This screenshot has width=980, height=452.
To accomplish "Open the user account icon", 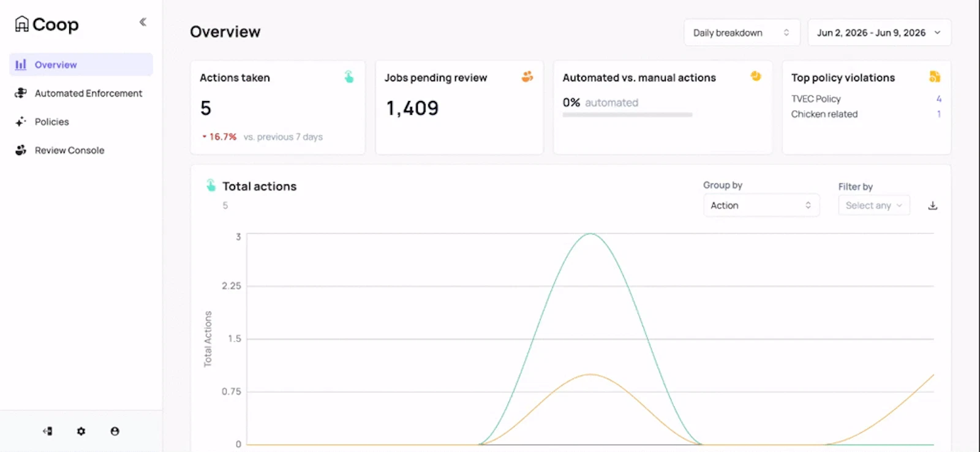I will (x=115, y=431).
